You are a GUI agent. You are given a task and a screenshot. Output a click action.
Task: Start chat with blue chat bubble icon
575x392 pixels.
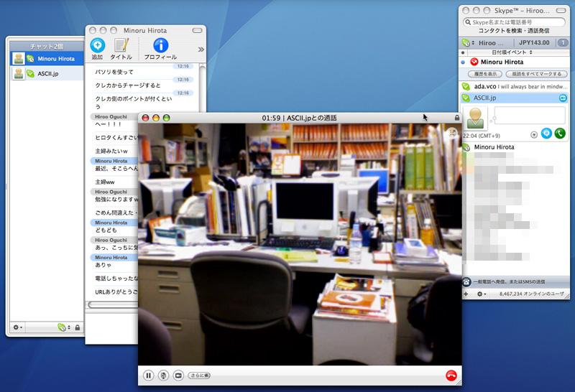pos(546,134)
